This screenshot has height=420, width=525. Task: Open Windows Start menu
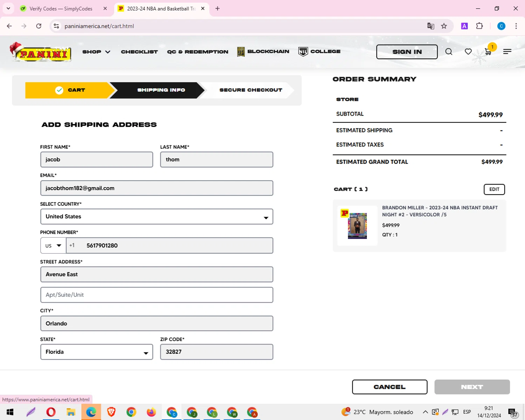pos(10,412)
